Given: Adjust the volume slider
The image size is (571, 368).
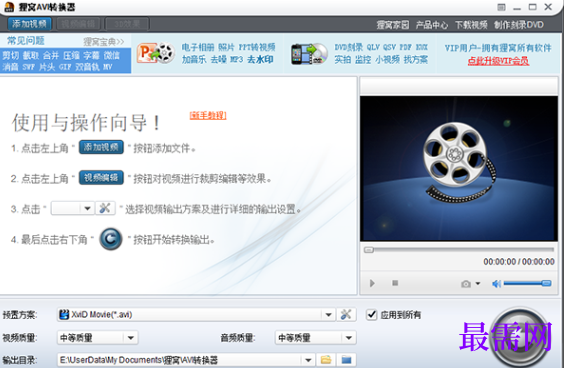Looking at the screenshot, I should tap(528, 283).
